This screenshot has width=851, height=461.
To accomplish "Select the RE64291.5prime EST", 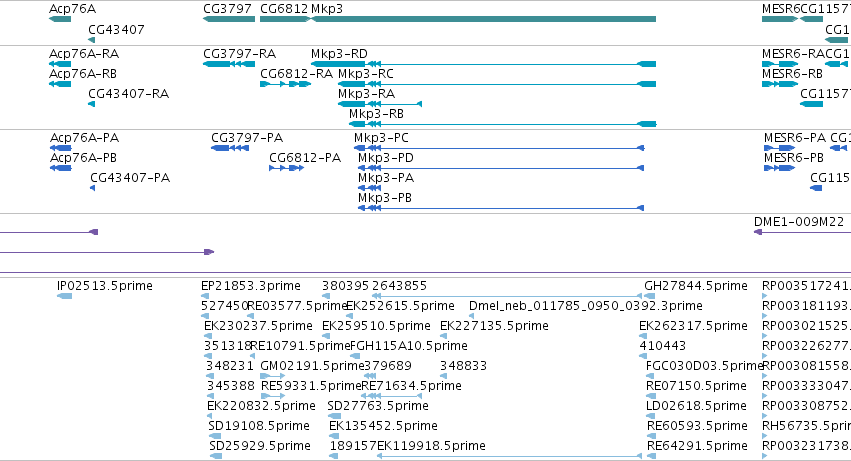I will pyautogui.click(x=651, y=456).
